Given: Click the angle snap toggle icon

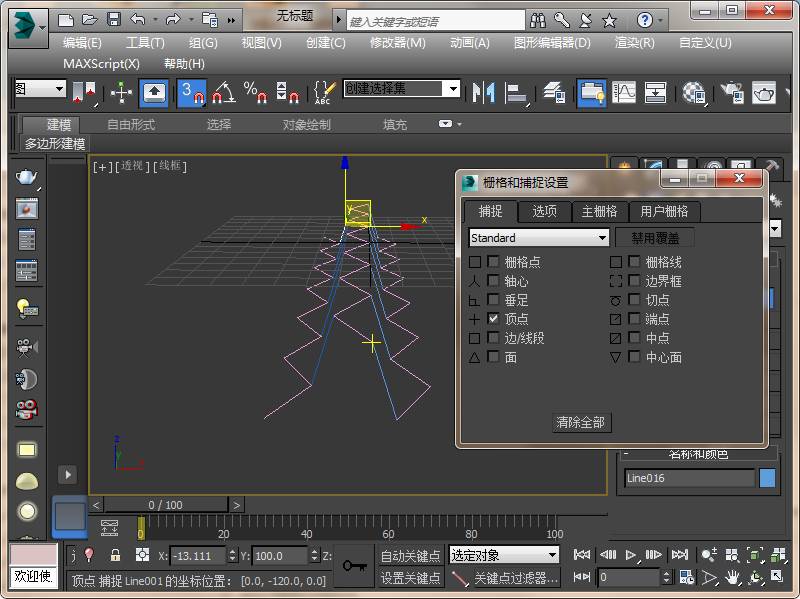Looking at the screenshot, I should (223, 92).
